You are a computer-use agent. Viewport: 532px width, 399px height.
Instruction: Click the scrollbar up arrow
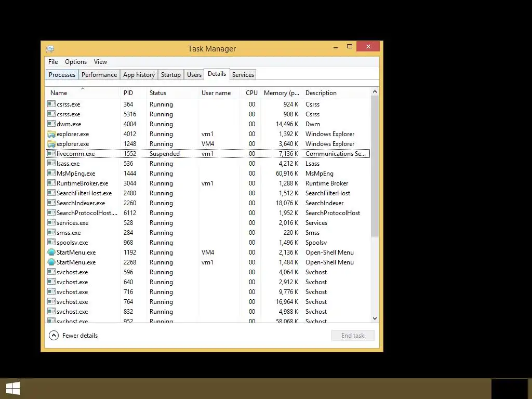(x=375, y=91)
